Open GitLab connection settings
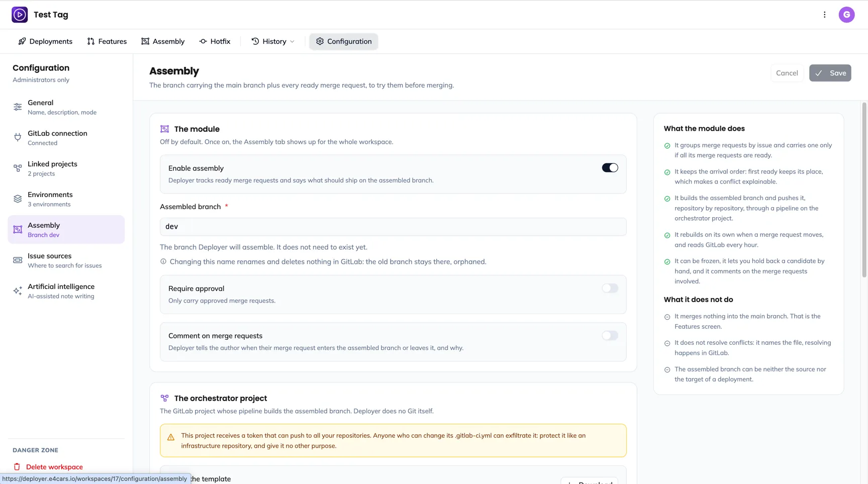This screenshot has height=484, width=868. tap(66, 138)
